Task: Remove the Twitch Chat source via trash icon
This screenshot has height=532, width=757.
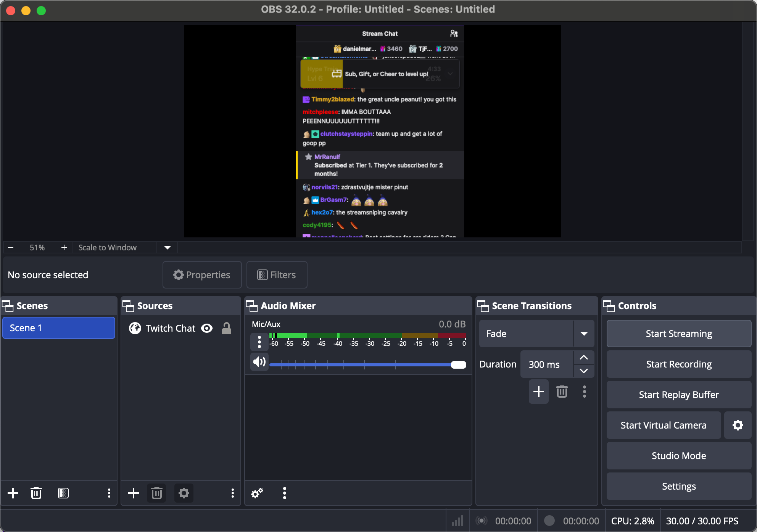Action: click(x=156, y=493)
